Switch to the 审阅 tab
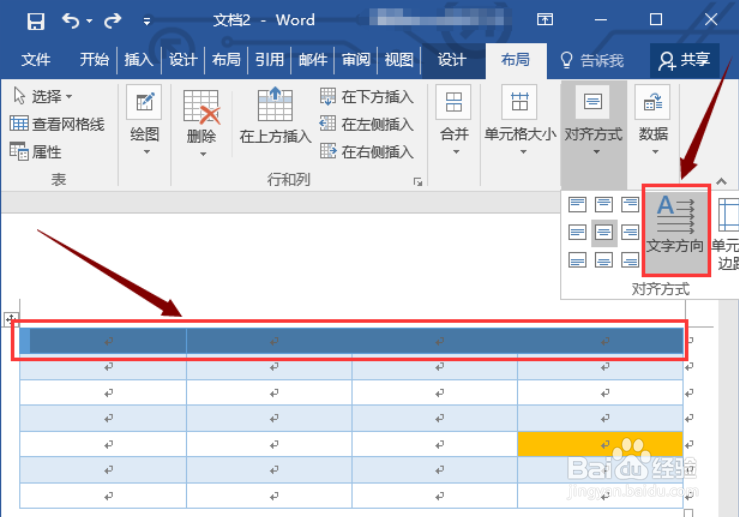 tap(356, 60)
